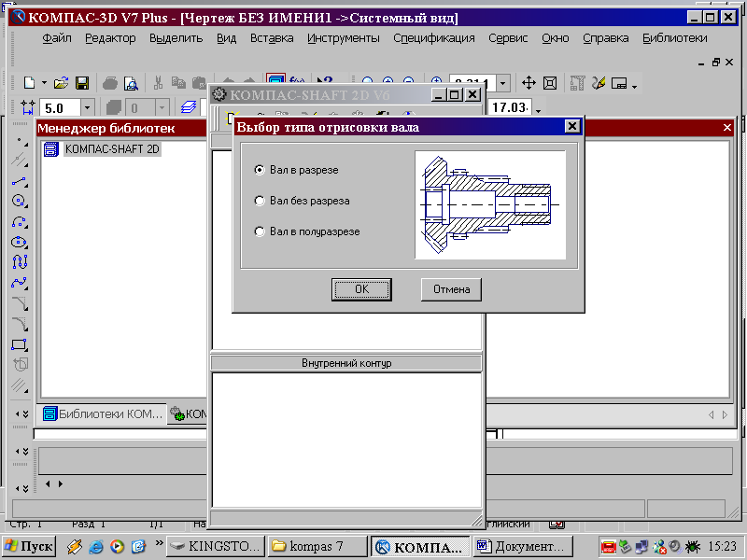Select 'Вал без разреза' radio option
747x560 pixels.
pyautogui.click(x=260, y=201)
